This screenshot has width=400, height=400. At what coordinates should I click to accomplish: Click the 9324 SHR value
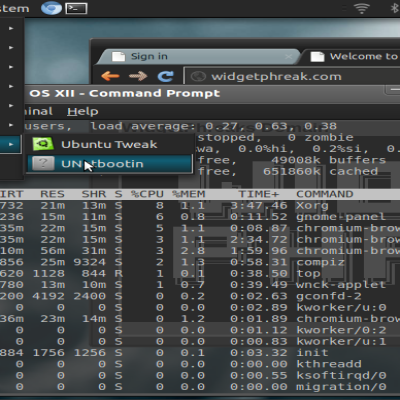click(89, 262)
